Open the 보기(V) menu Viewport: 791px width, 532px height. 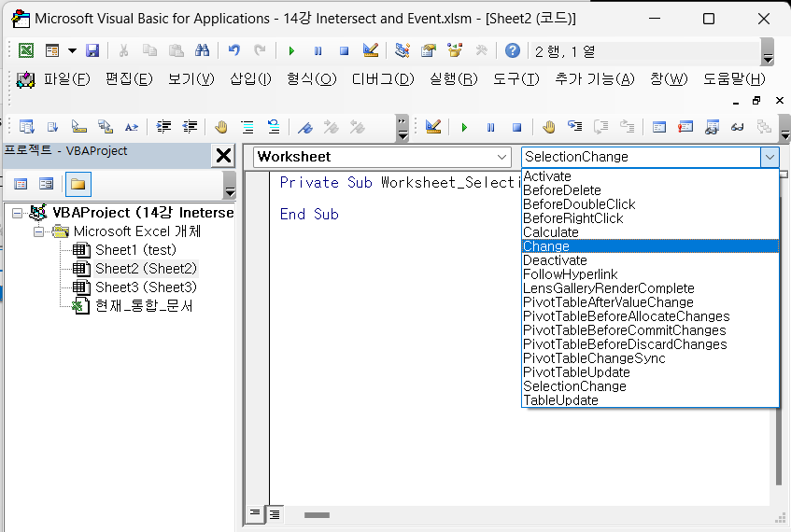pos(191,79)
